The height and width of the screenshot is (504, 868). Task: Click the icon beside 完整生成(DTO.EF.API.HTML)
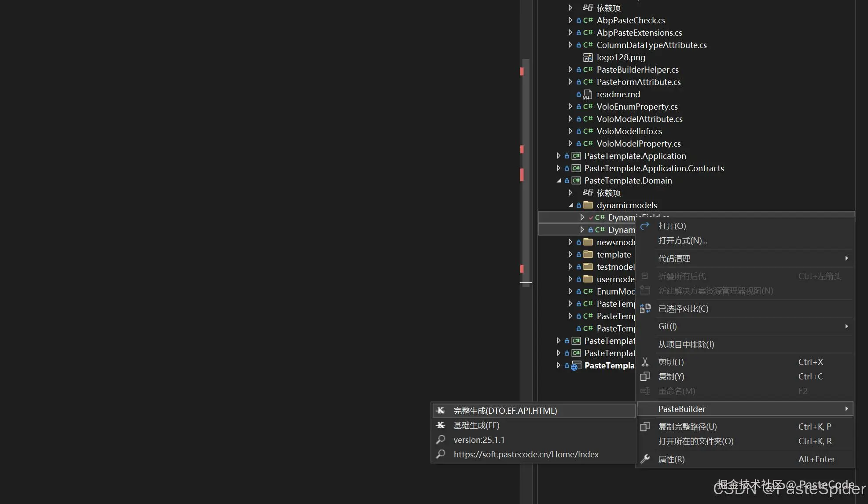pyautogui.click(x=441, y=411)
